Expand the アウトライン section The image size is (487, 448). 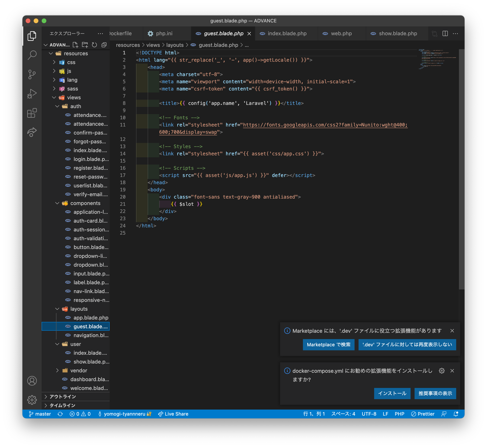62,397
